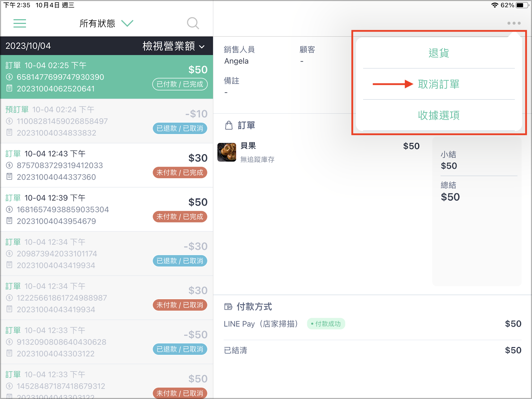Open the 預訂單 02:24 下午 -$10 row

click(x=107, y=121)
